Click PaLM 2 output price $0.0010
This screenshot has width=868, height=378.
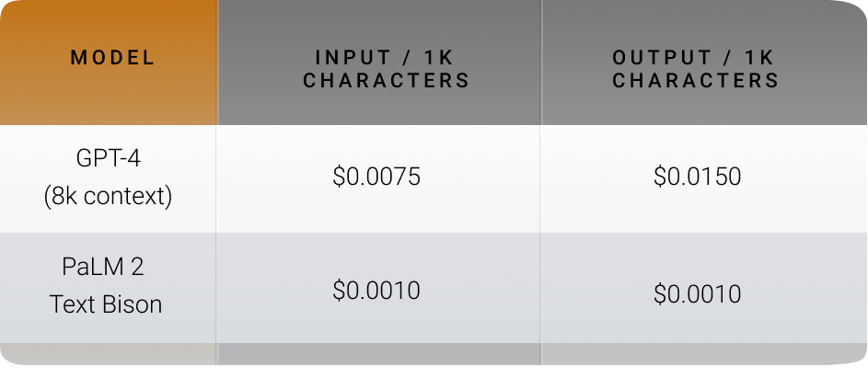[697, 294]
